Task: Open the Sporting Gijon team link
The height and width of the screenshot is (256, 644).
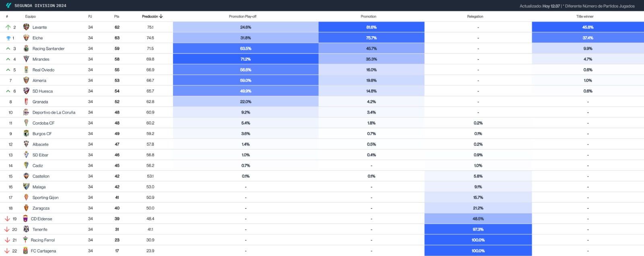Action: pos(45,198)
